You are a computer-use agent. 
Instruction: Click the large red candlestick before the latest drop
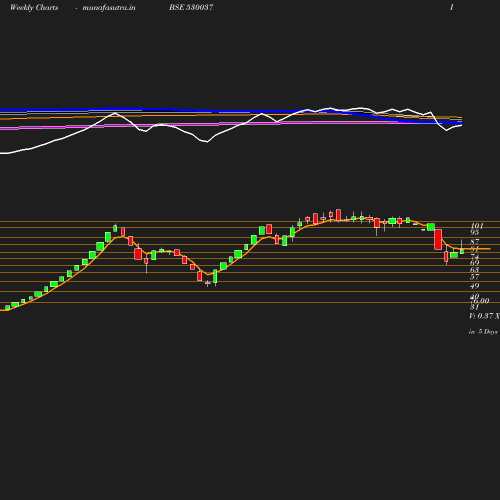point(438,239)
